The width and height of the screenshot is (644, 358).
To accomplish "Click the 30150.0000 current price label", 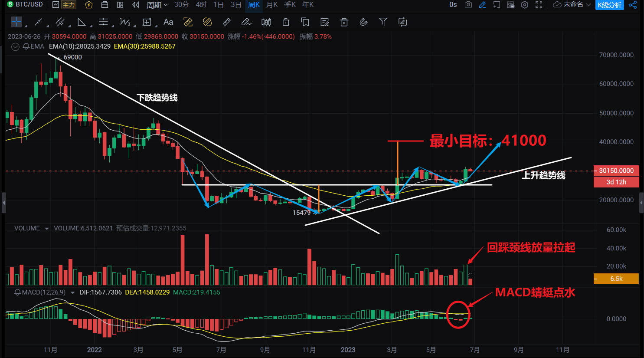I will point(616,171).
